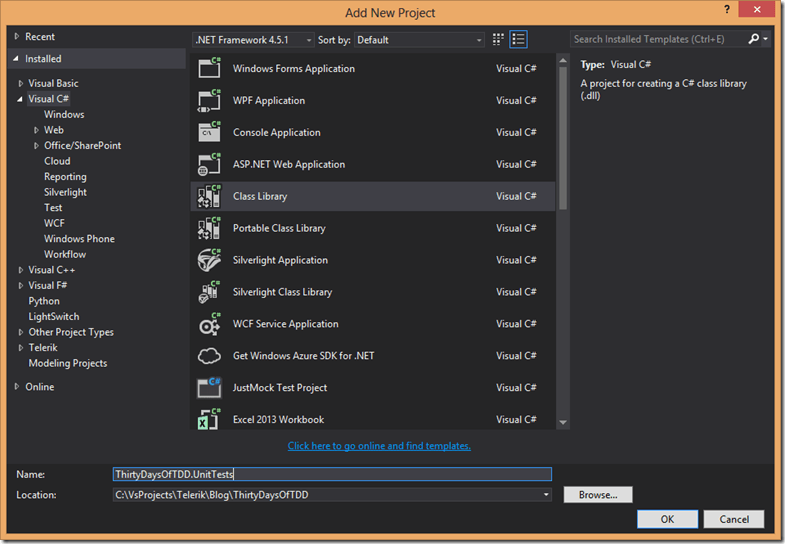Open the .NET Framework 4.5.1 dropdown
This screenshot has width=785, height=544.
click(x=253, y=40)
